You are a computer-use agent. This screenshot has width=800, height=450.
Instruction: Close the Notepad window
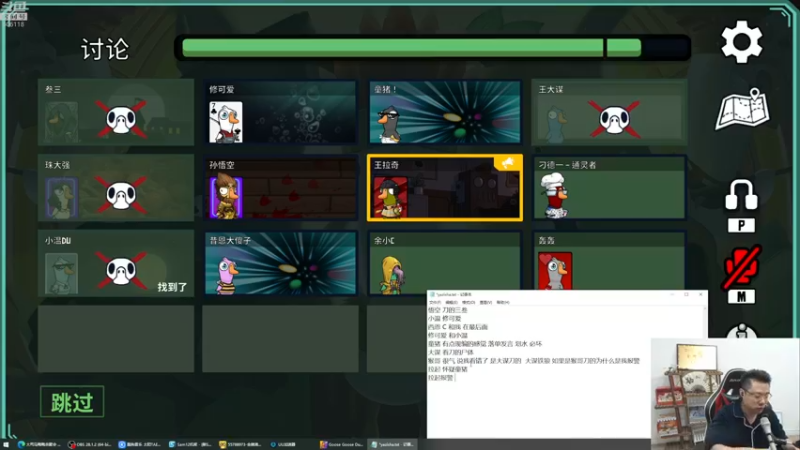(x=701, y=294)
